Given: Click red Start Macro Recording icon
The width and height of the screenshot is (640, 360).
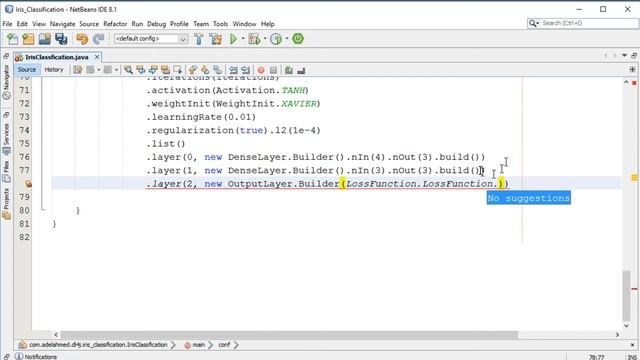Looking at the screenshot, I should [x=261, y=70].
